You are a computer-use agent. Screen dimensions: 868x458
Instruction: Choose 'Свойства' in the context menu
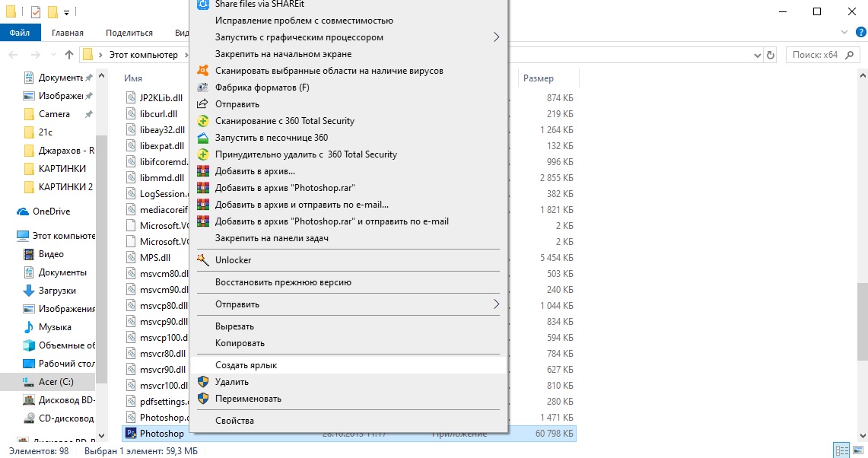click(234, 421)
